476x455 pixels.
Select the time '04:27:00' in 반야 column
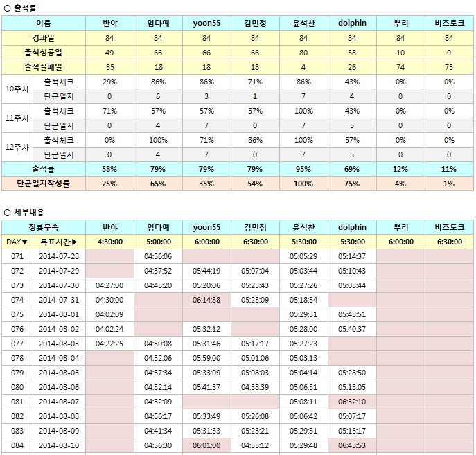(x=109, y=285)
